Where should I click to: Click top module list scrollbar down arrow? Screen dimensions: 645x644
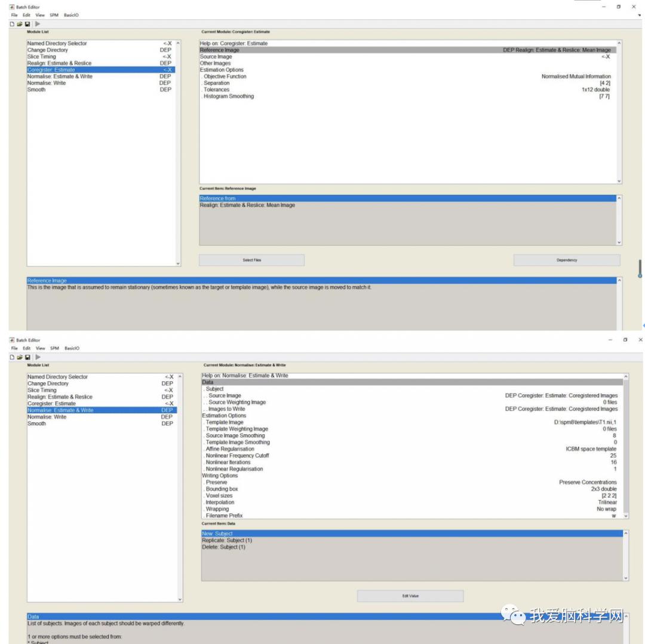coord(178,263)
